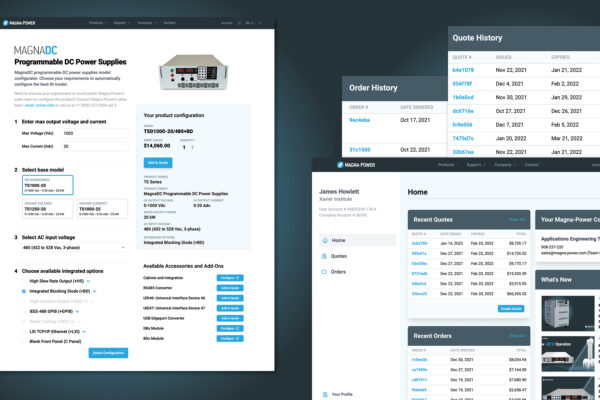
Task: Click Show All in the Recent Quotes panel
Action: pyautogui.click(x=517, y=220)
